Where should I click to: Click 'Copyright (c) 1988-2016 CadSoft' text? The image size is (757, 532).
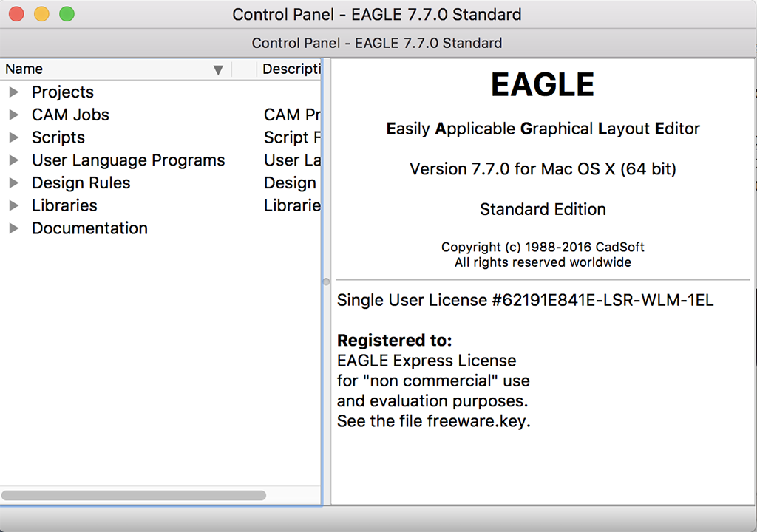(543, 247)
